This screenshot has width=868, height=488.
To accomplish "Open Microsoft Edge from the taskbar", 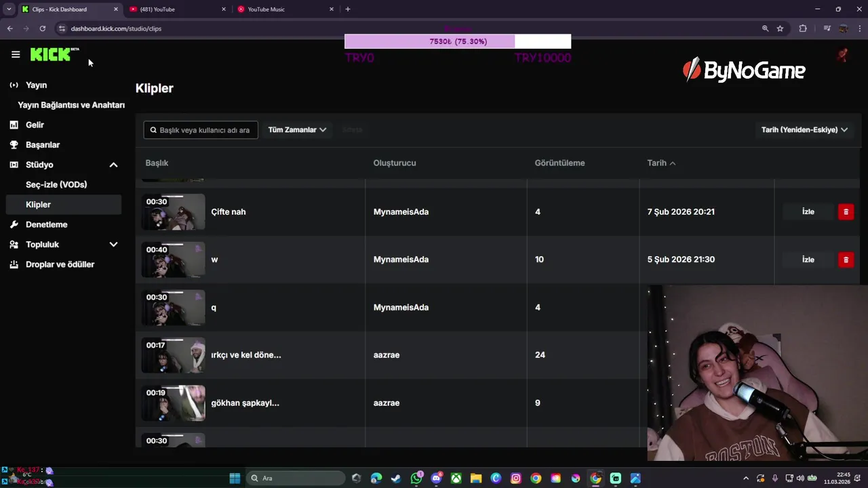I will (376, 478).
